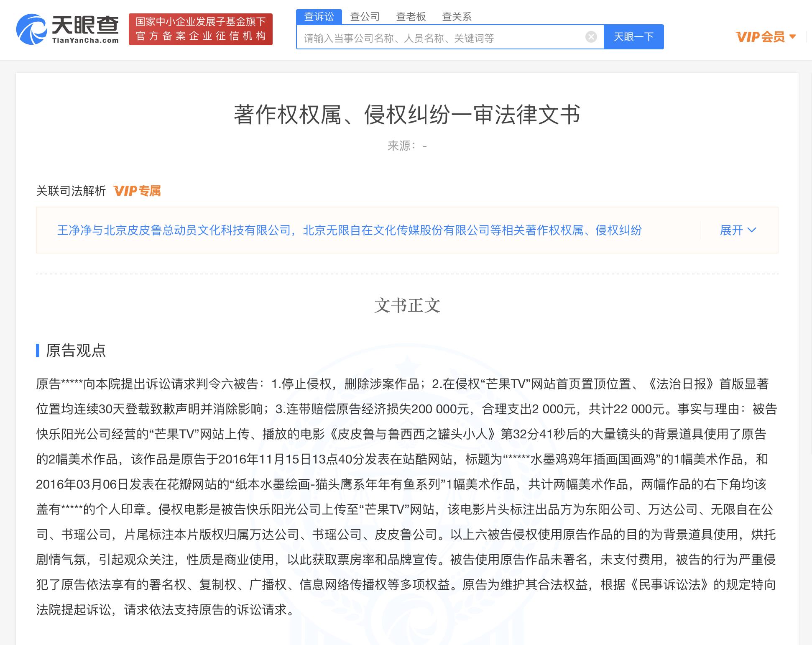The width and height of the screenshot is (812, 645).
Task: Click the 原告观点 section heading
Action: (x=76, y=351)
